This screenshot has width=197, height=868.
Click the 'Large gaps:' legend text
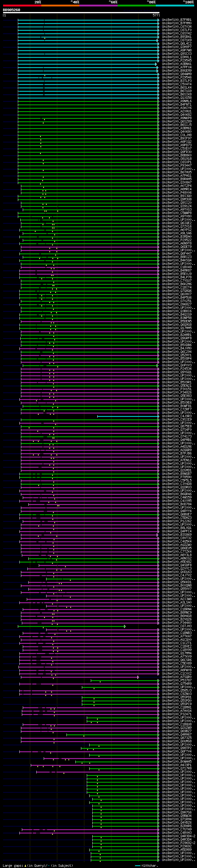[x=13, y=866]
